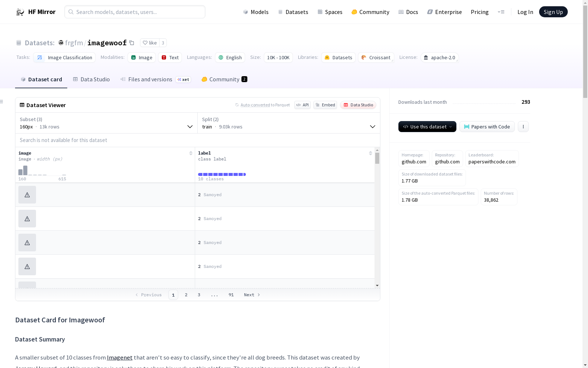588x368 pixels.
Task: Click the broken image icon in fourth row
Action: pos(27,266)
